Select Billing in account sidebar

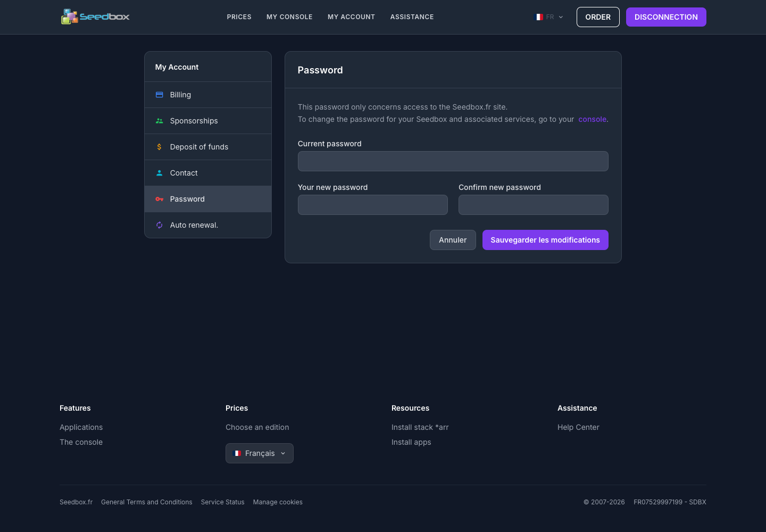click(x=208, y=95)
